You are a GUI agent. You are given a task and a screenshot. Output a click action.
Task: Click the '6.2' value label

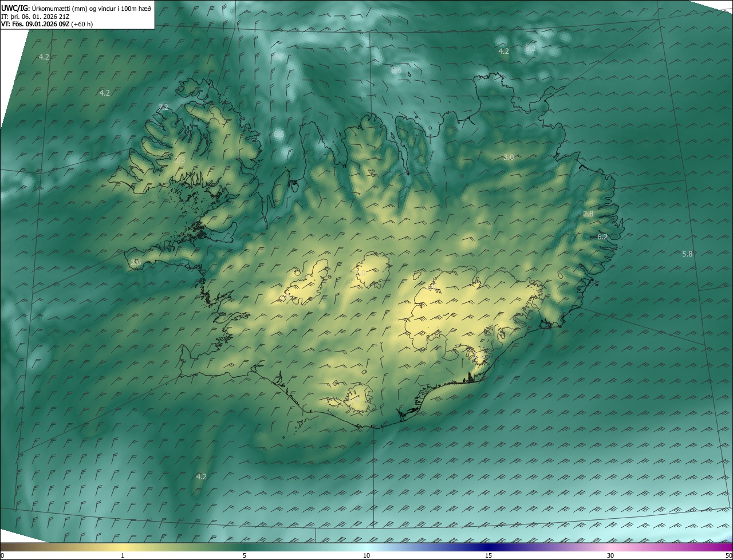(x=602, y=236)
